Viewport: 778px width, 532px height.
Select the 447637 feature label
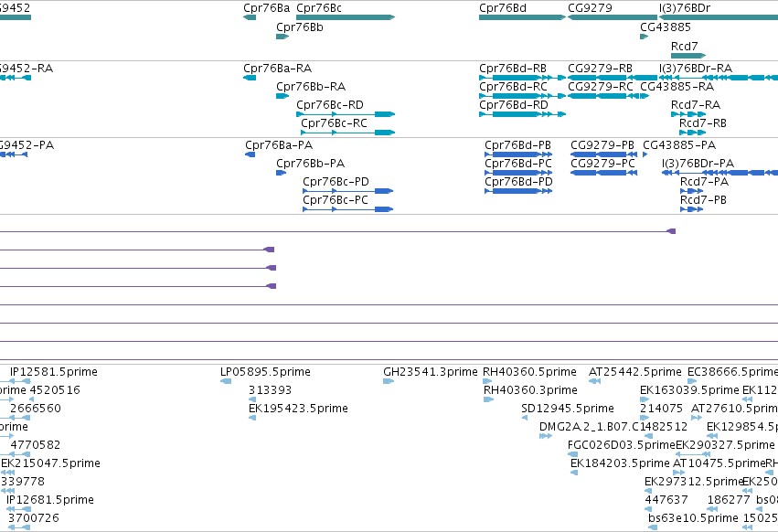tap(666, 500)
